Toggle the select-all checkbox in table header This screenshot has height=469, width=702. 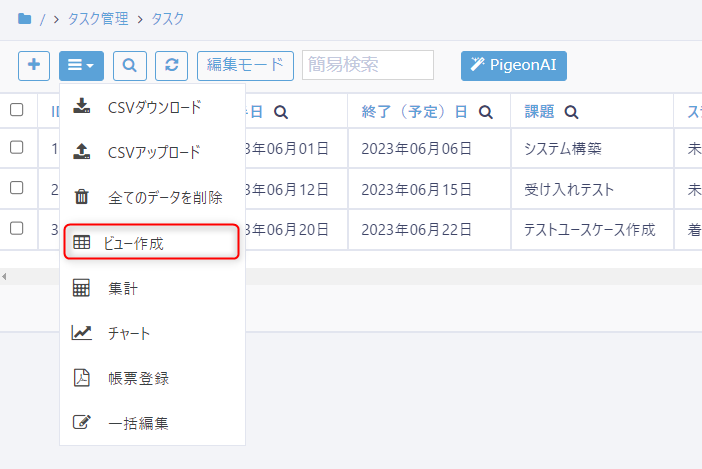point(16,110)
